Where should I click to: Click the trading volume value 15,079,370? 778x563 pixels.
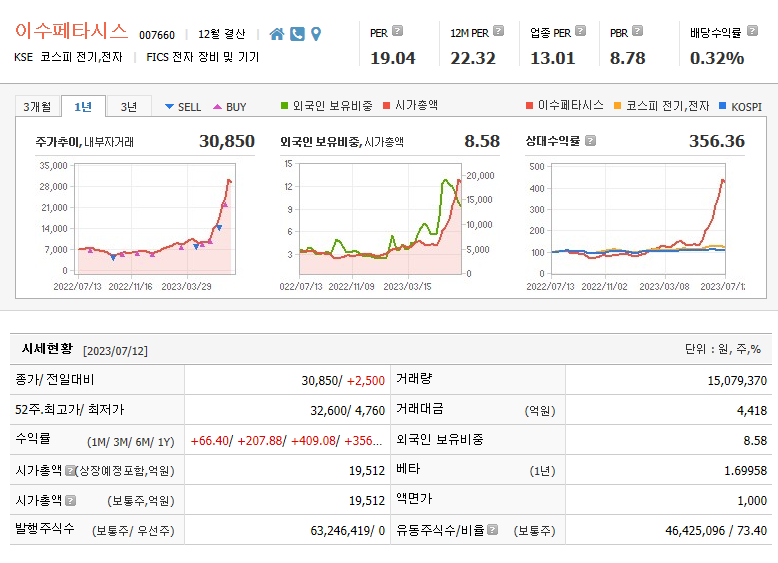tap(737, 380)
